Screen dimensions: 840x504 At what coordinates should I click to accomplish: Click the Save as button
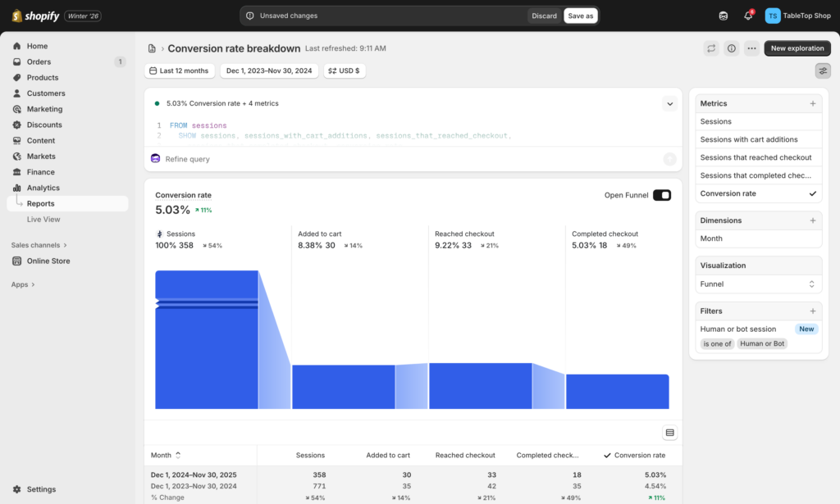[580, 16]
